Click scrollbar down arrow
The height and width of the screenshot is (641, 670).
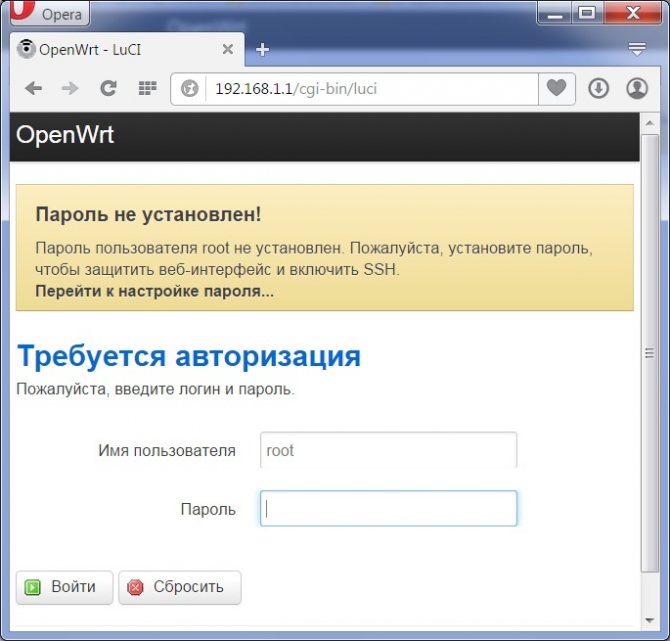click(x=650, y=620)
